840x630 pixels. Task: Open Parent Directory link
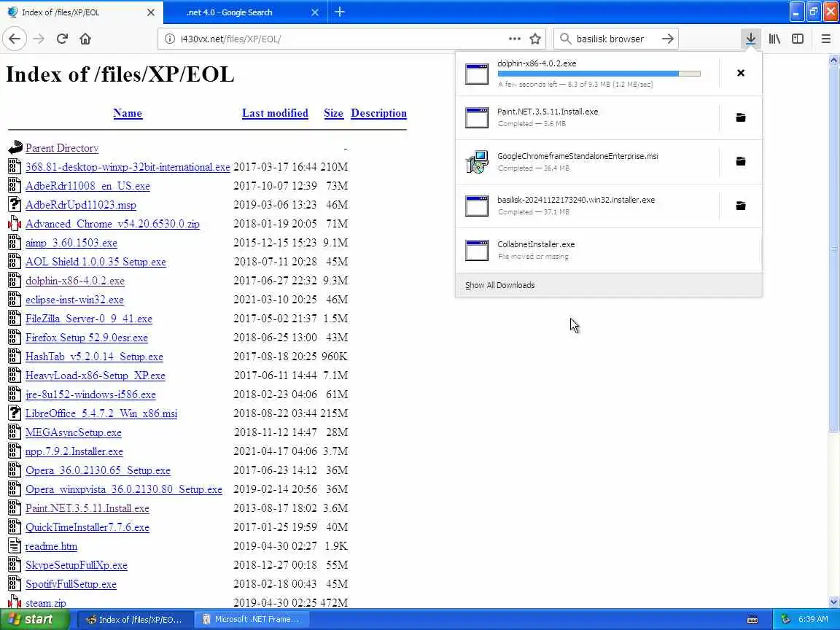(62, 148)
